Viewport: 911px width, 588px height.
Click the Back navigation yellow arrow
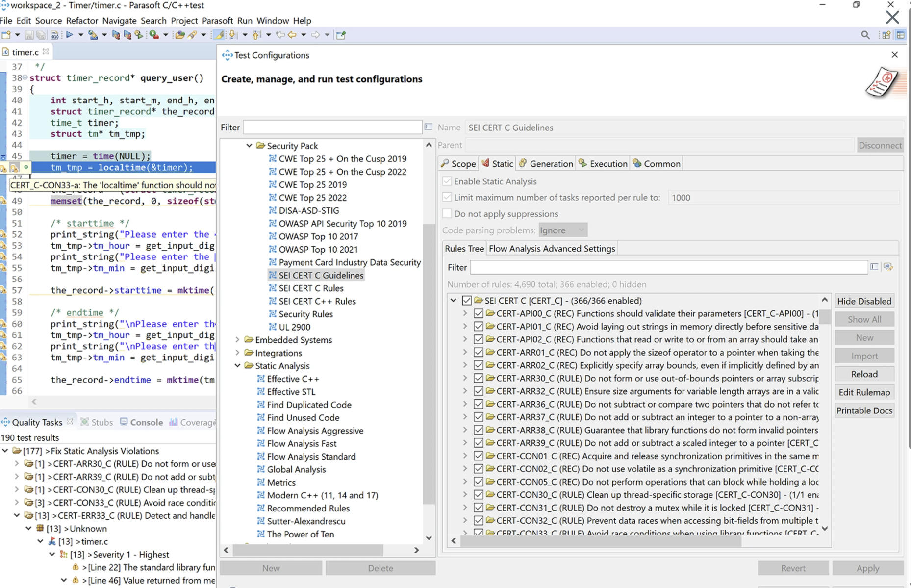click(292, 35)
